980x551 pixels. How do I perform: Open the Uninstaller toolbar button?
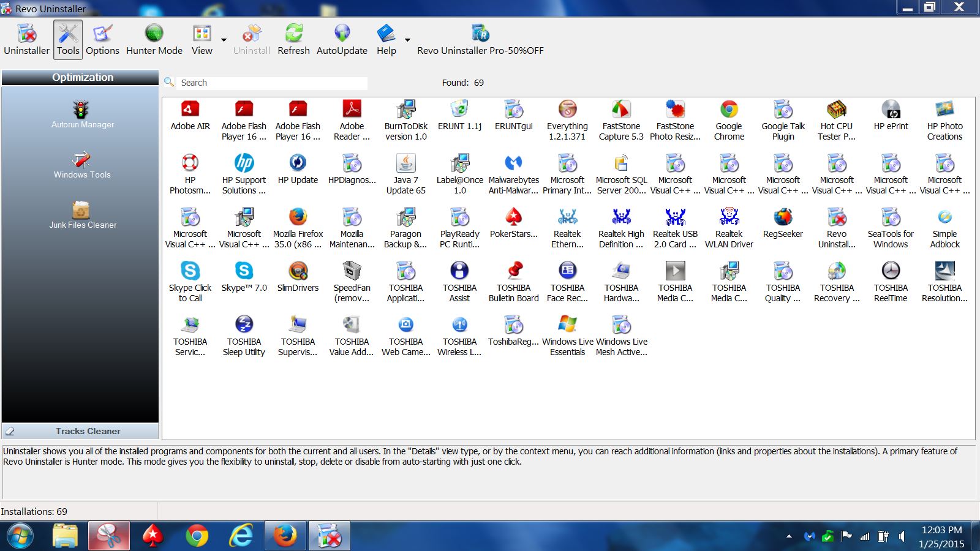(x=26, y=39)
